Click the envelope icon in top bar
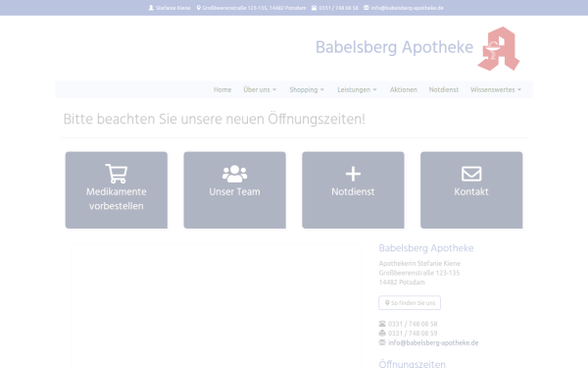 point(367,8)
